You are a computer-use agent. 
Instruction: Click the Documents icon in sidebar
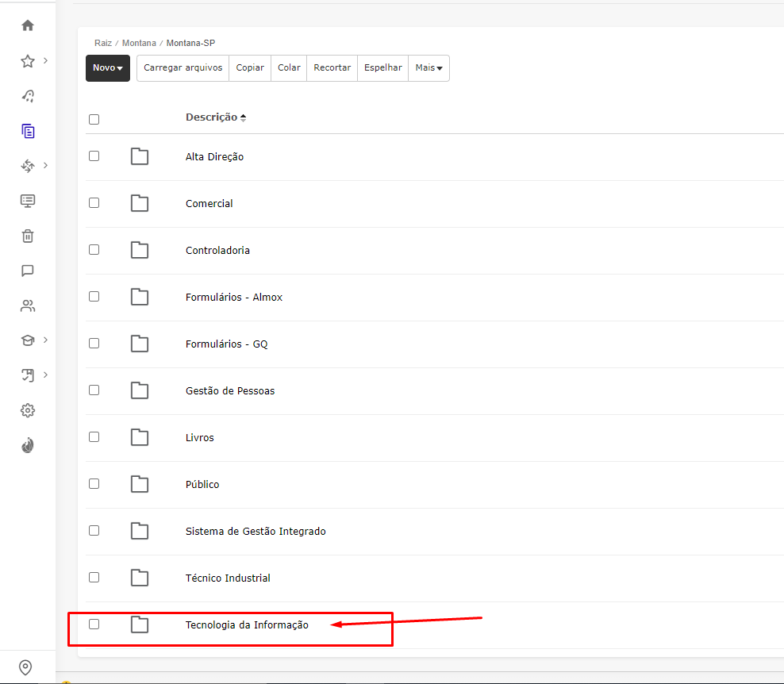(x=28, y=131)
